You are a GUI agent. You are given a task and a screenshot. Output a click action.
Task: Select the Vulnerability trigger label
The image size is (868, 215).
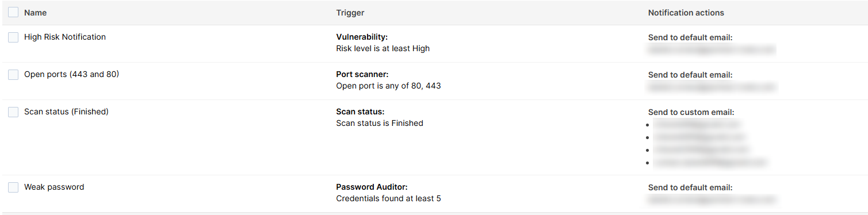[x=362, y=37]
